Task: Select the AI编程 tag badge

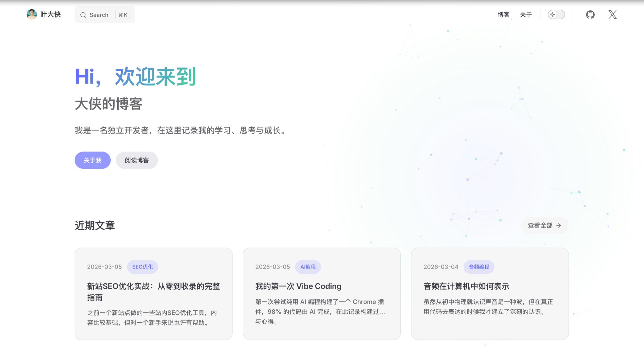Action: coord(308,267)
